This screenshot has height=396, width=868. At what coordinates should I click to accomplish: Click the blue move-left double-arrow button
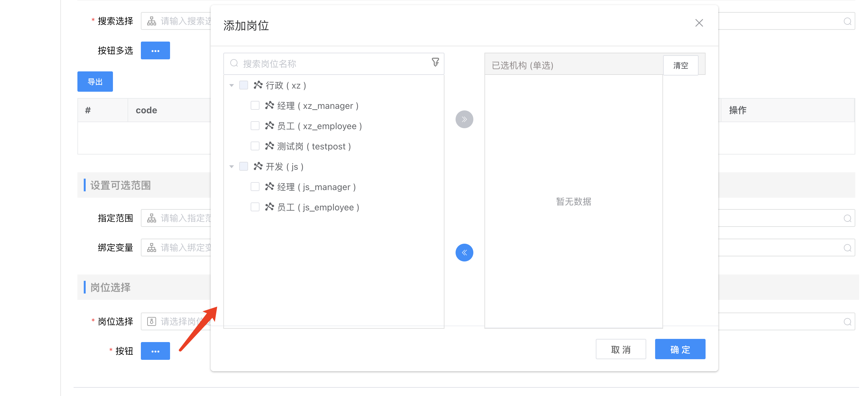(464, 253)
